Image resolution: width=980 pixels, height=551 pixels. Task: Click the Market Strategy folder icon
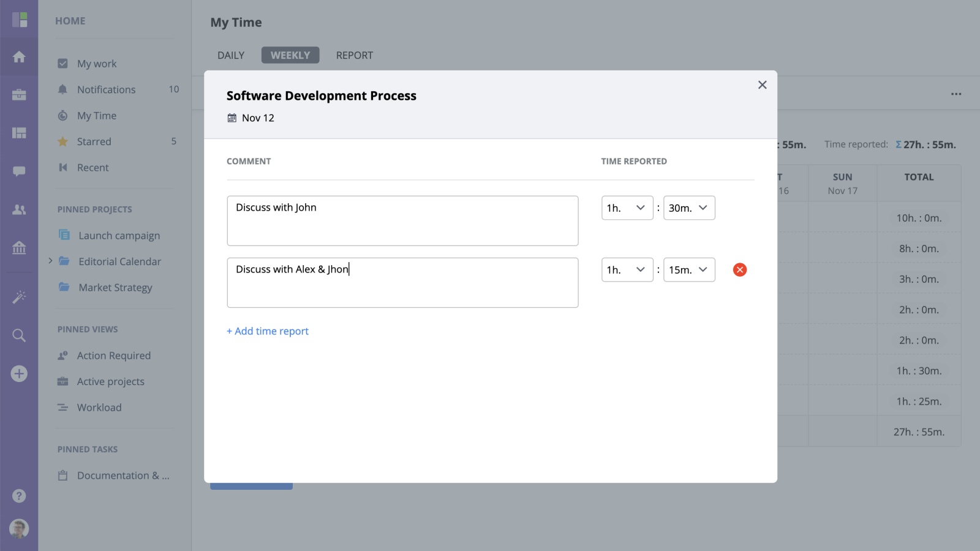(64, 287)
